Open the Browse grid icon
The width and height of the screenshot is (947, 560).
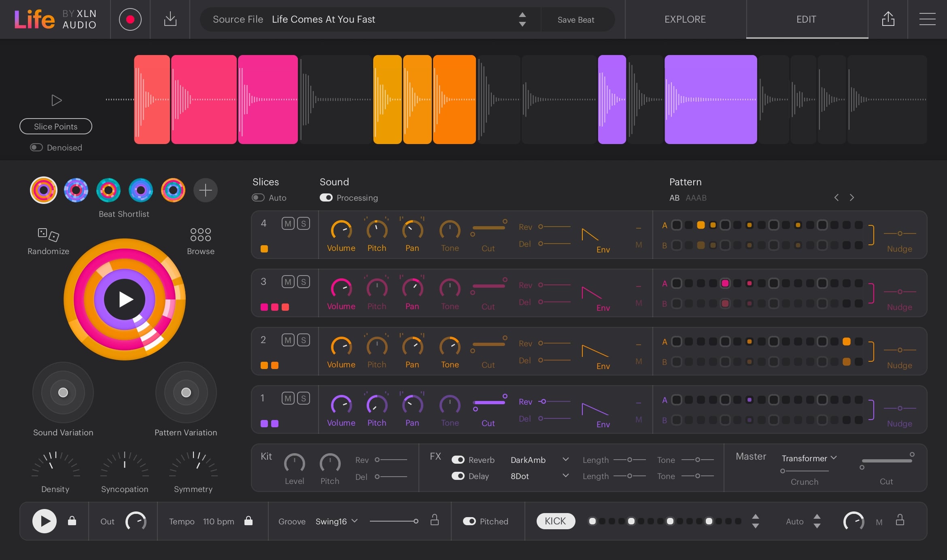click(200, 234)
